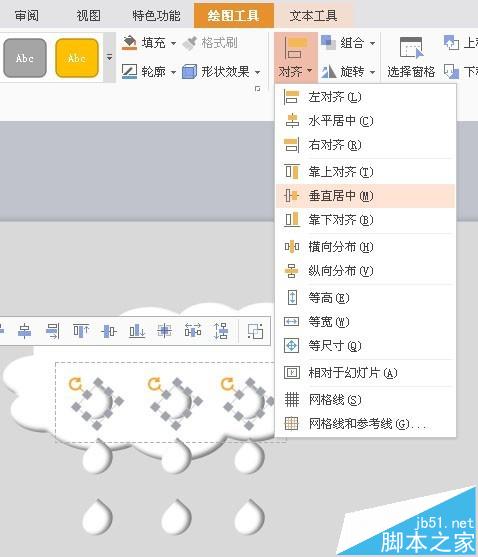
Task: Choose 横向分布 (H) menu item
Action: pyautogui.click(x=365, y=247)
